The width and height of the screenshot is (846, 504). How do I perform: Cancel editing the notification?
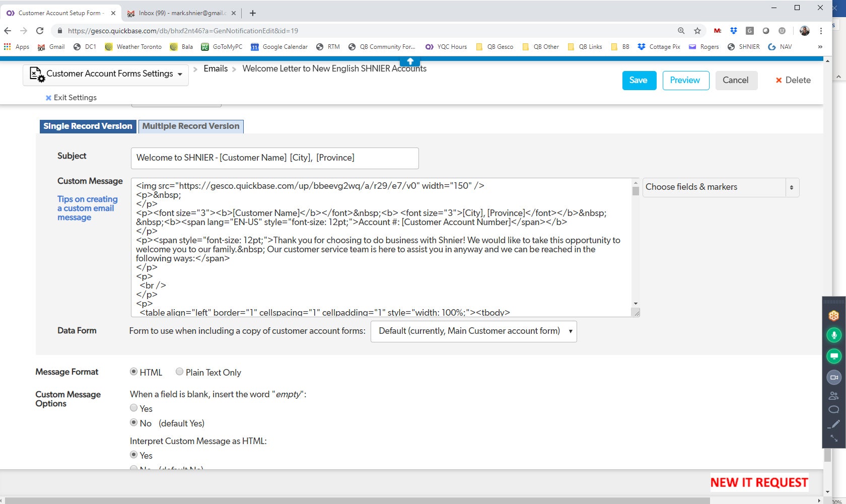pyautogui.click(x=736, y=81)
